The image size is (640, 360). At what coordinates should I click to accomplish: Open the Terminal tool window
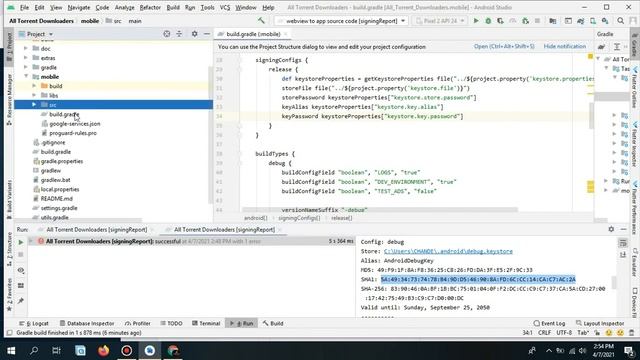pos(206,323)
